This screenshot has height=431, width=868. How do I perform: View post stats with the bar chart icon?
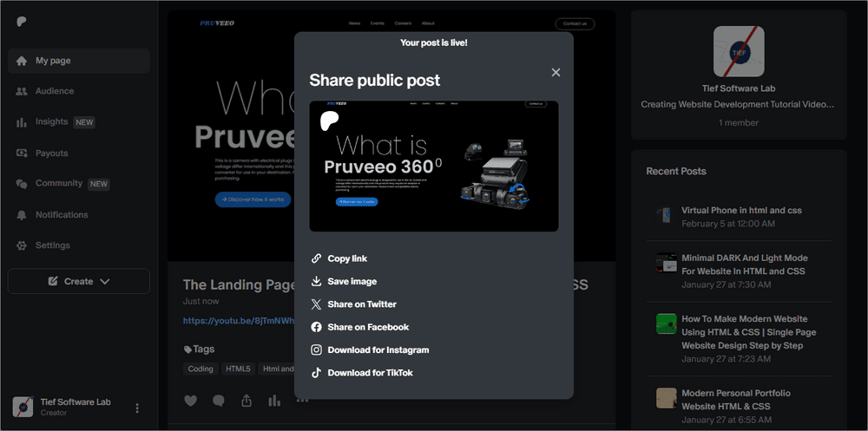274,401
